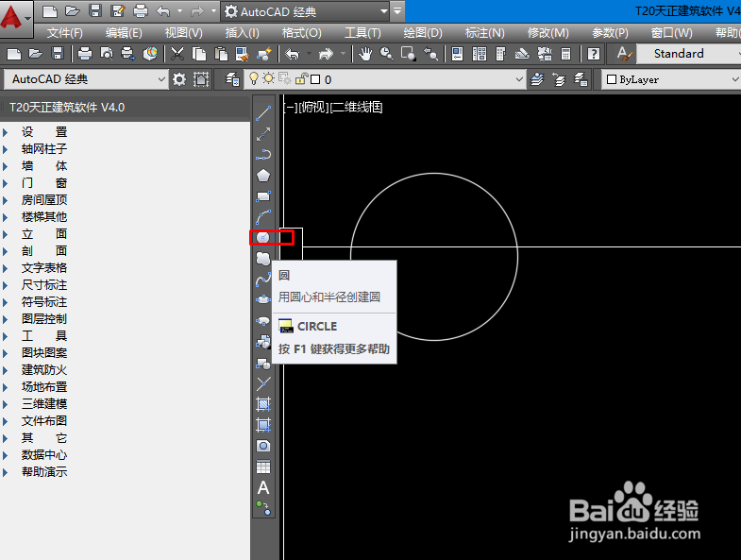Click the 二维线框 visual style label
741x560 pixels.
357,108
